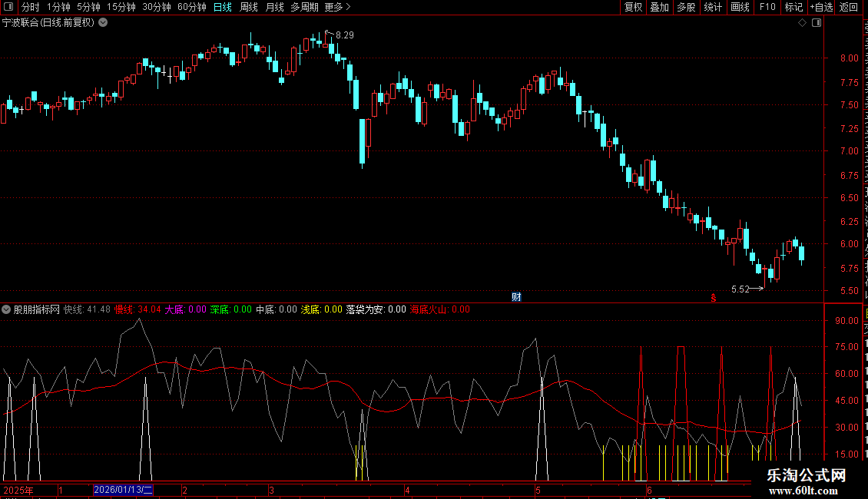Click the 财 financial marker icon
Viewport: 868px width, 499px height.
click(x=516, y=297)
